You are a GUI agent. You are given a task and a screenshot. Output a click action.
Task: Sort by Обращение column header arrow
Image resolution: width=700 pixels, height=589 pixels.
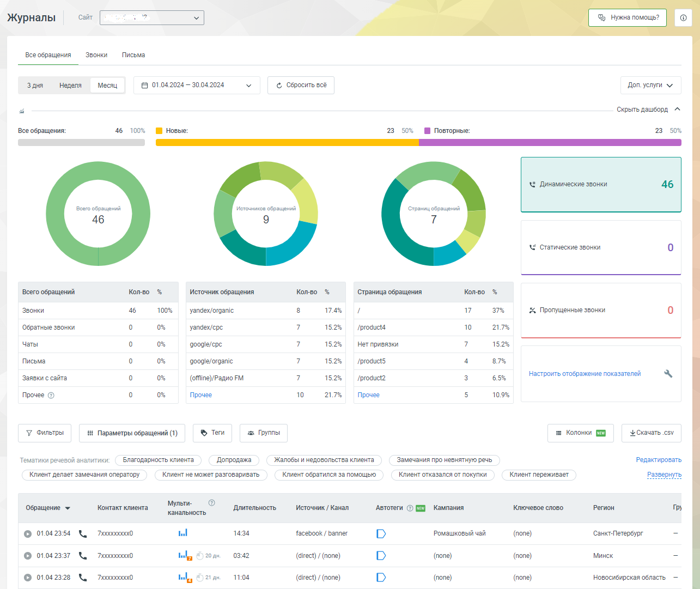click(68, 508)
